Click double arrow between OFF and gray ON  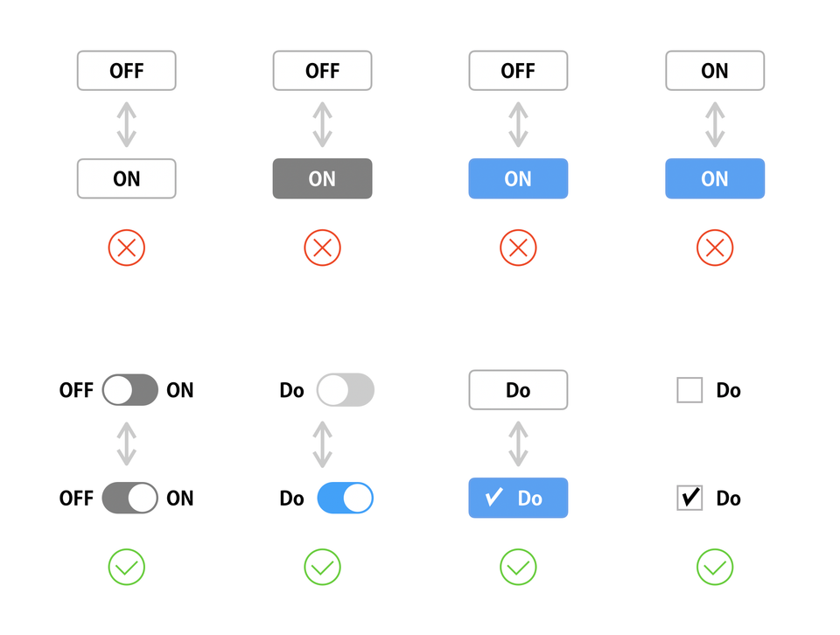[323, 125]
